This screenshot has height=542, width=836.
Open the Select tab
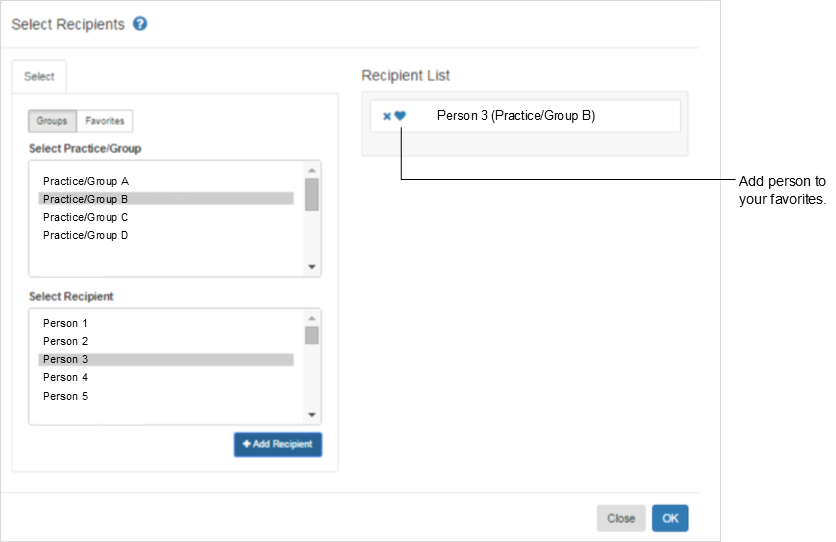coord(40,76)
